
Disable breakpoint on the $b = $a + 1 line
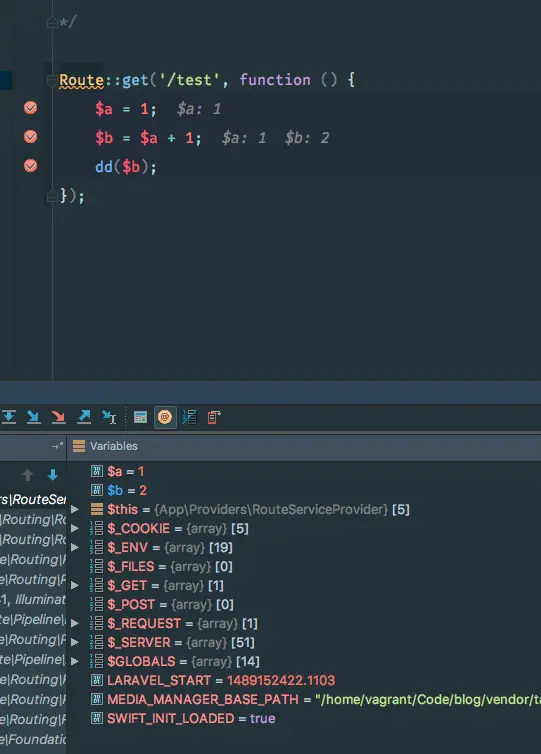pos(30,137)
